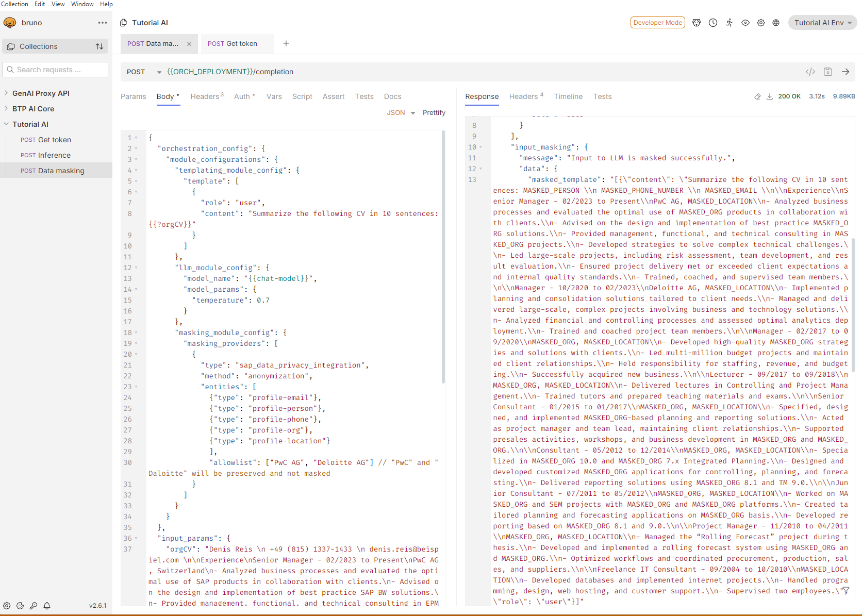This screenshot has height=616, width=862.
Task: Click the Collections header
Action: click(x=55, y=46)
